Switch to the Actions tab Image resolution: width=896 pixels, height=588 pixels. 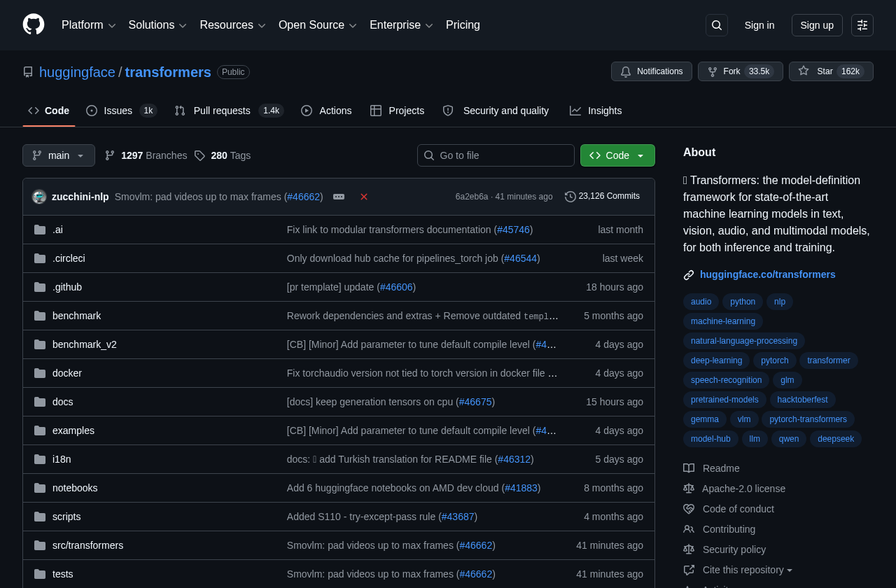pos(326,111)
